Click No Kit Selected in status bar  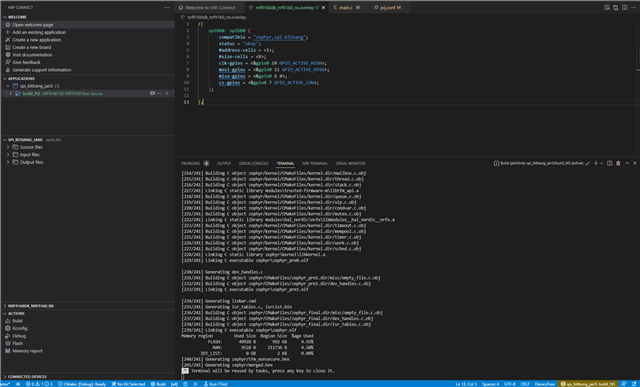pos(128,384)
